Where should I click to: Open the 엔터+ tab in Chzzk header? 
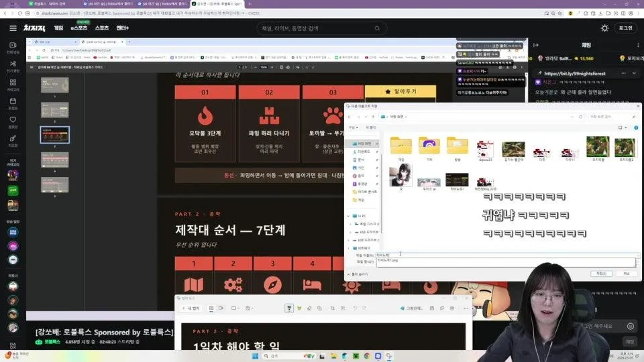[x=122, y=28]
